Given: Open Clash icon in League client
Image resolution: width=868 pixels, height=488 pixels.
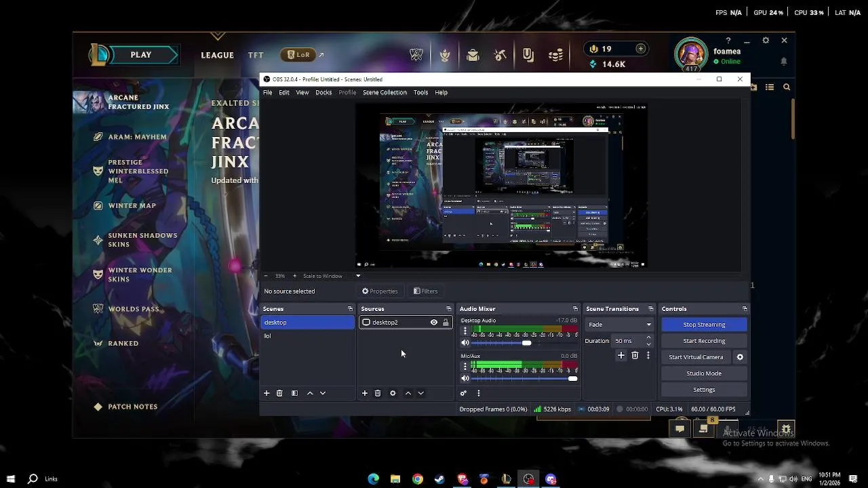Looking at the screenshot, I should [416, 56].
